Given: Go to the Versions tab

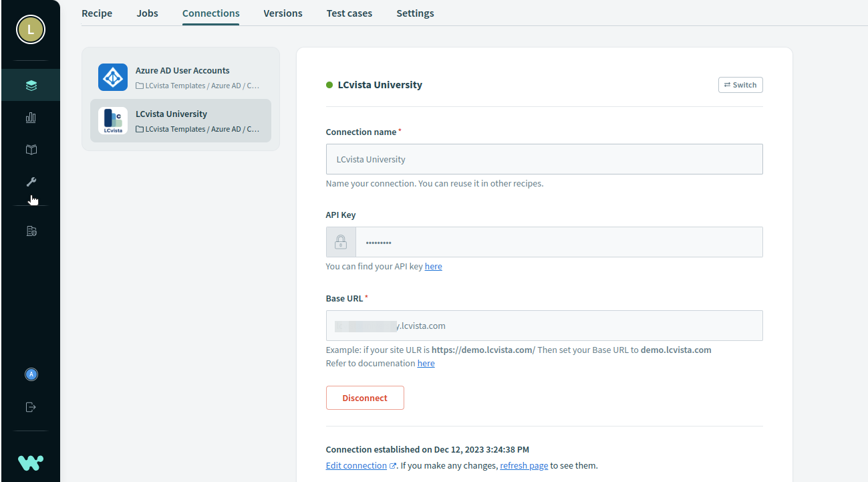Looking at the screenshot, I should pos(283,13).
